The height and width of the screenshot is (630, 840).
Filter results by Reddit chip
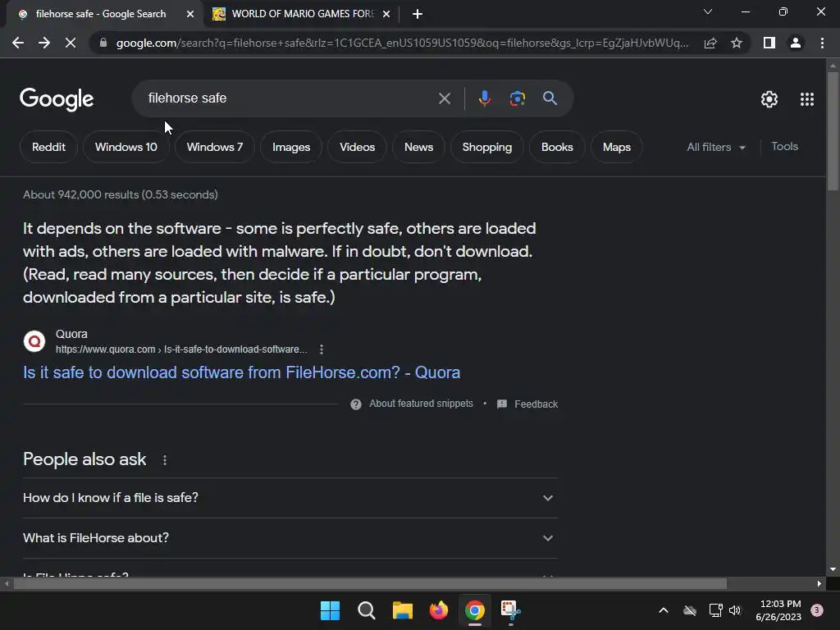pos(48,147)
